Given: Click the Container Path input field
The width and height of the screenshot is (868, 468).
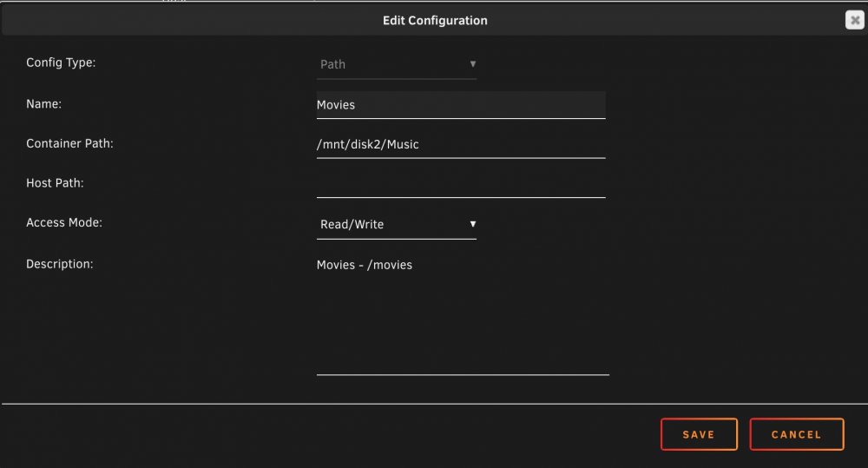Looking at the screenshot, I should point(461,144).
